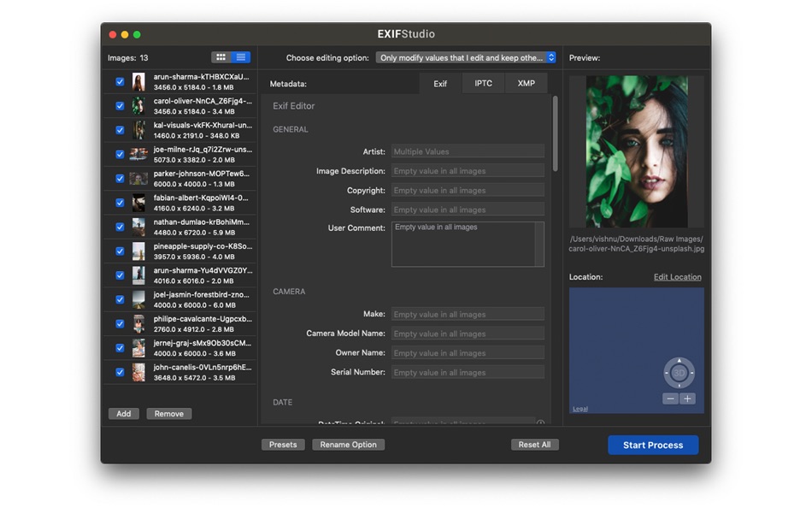Select thumbnail of arun-sharma-kTHBXCXaU image

[138, 82]
